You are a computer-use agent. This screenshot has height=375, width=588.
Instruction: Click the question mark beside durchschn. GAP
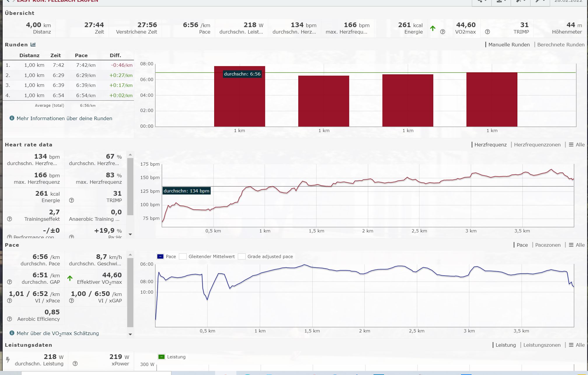click(x=10, y=282)
